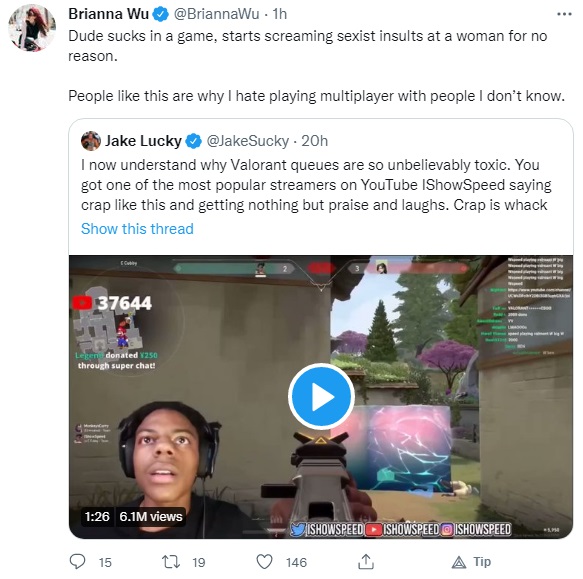Click the Show this thread link
Image resolution: width=583 pixels, height=579 pixels.
tap(137, 229)
